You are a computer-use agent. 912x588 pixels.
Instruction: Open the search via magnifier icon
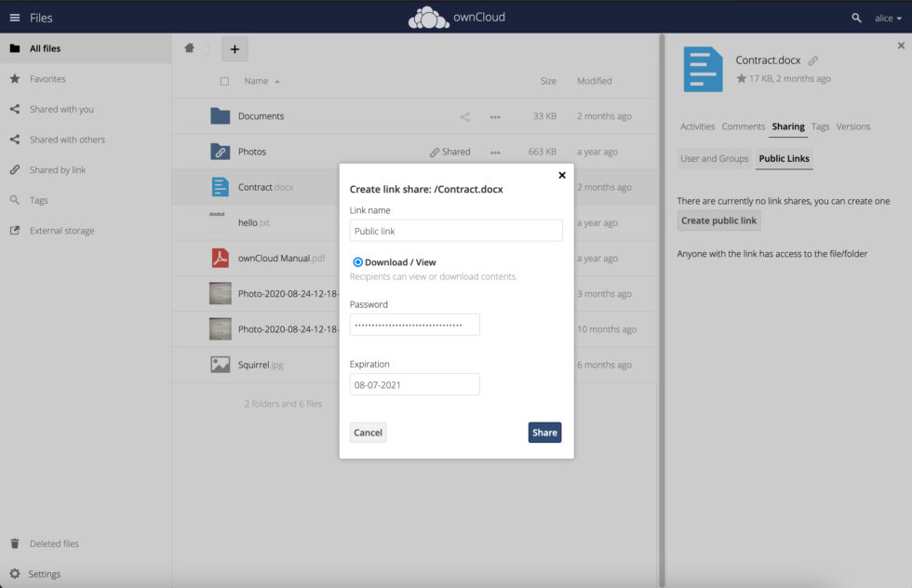coord(856,18)
